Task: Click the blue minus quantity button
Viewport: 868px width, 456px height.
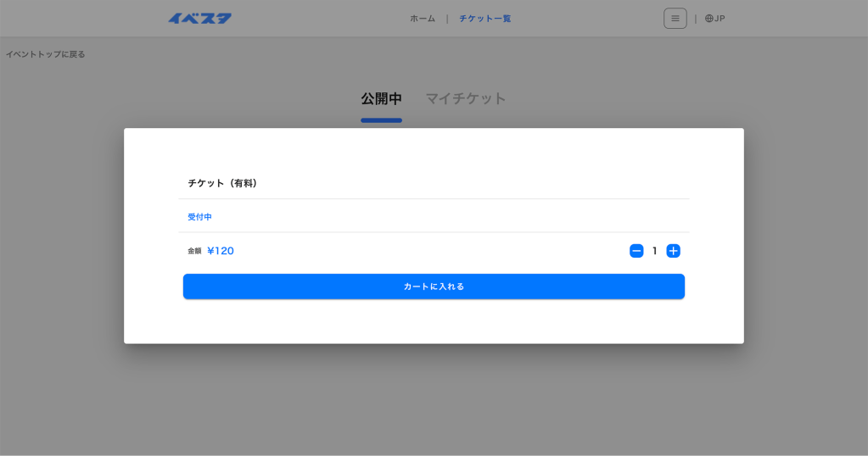Action: (x=636, y=251)
